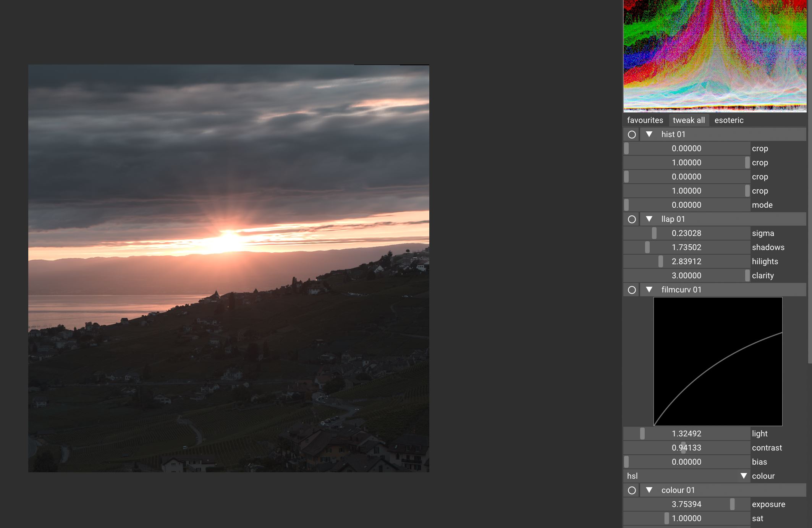
Task: Click the fourth crop slider, the second 1.00000
Action: pos(687,191)
